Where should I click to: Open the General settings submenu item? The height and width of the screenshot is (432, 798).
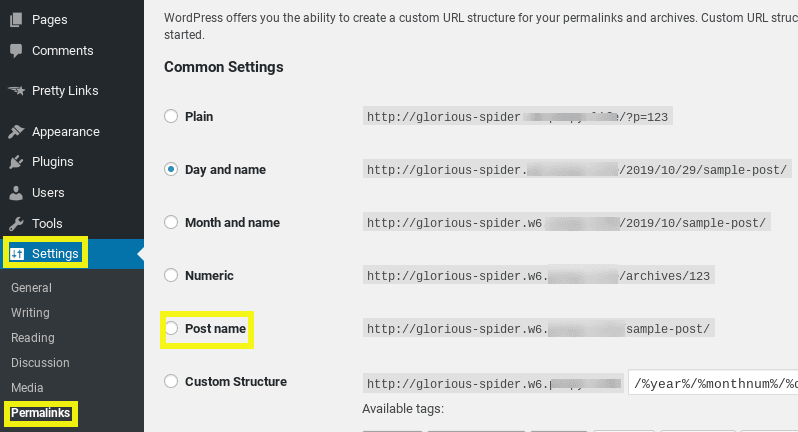(32, 287)
